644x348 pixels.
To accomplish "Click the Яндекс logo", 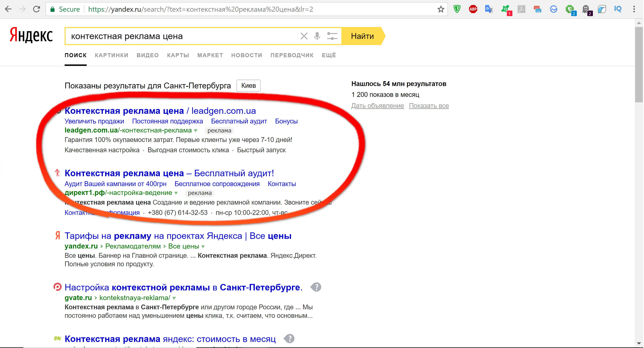I will pos(31,35).
